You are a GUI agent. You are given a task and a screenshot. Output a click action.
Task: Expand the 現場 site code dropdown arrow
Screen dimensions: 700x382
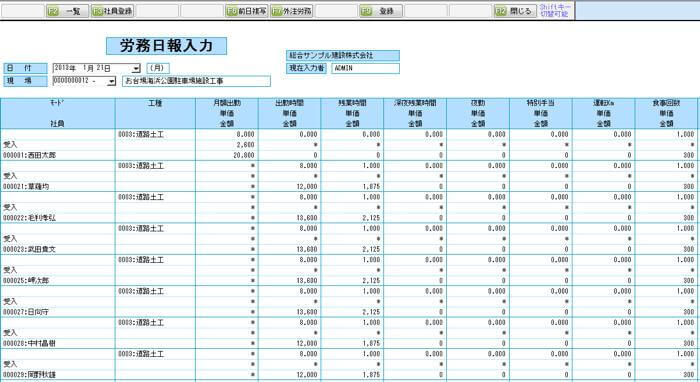[x=111, y=81]
